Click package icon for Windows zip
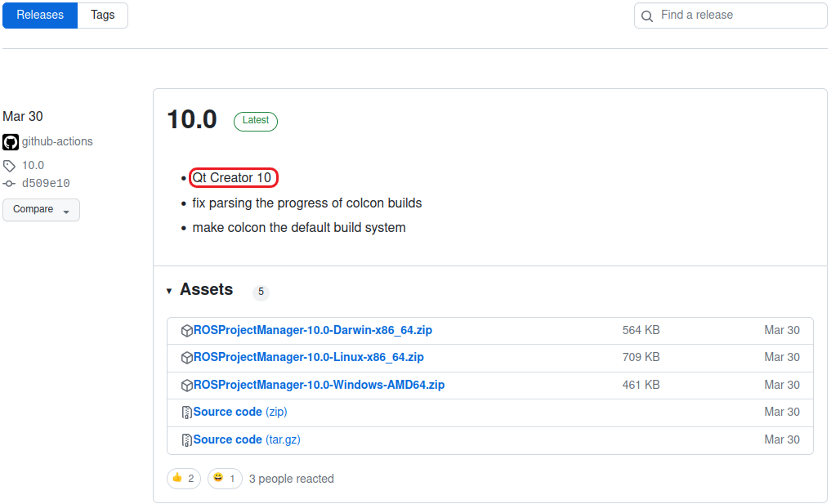 (x=186, y=386)
